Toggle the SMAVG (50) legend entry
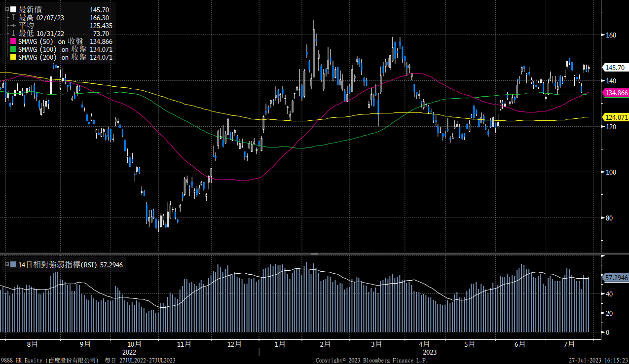629x364 pixels. click(35, 41)
